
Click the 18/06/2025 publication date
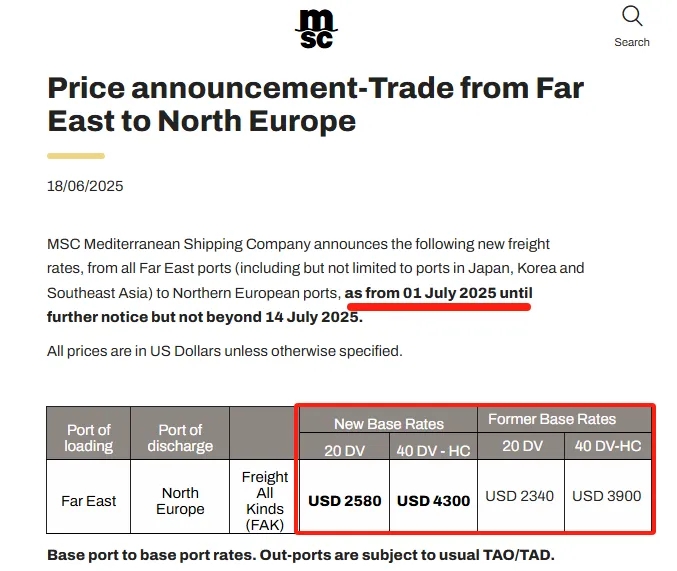tap(85, 186)
